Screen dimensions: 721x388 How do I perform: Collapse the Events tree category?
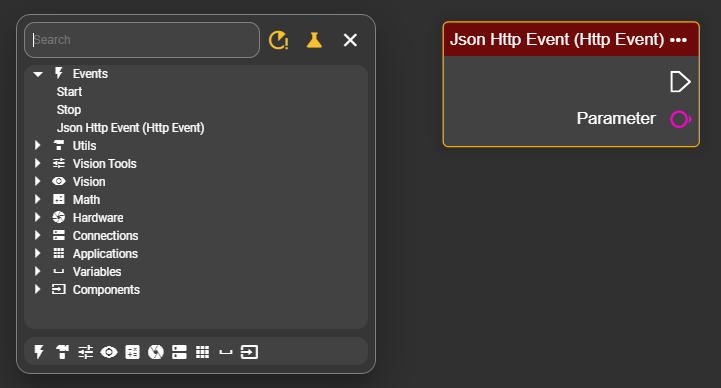pyautogui.click(x=38, y=74)
